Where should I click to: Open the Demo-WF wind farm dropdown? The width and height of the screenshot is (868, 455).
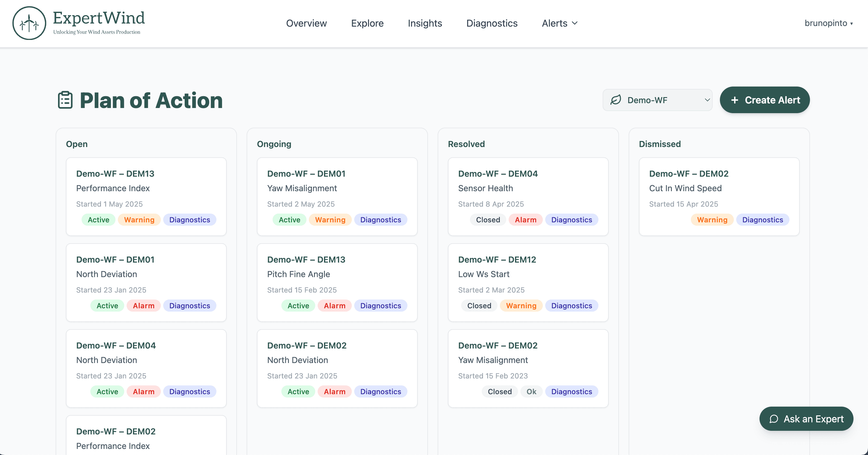(657, 100)
